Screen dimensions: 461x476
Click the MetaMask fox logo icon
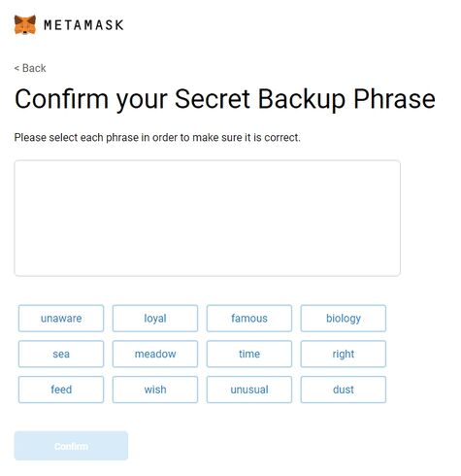(25, 24)
